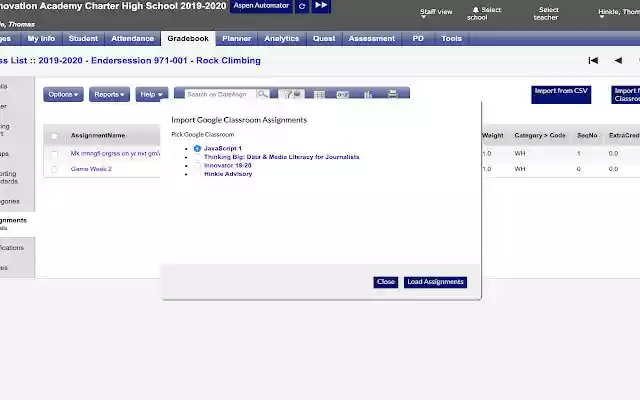The width and height of the screenshot is (640, 400).
Task: Open the Options dropdown
Action: [x=63, y=94]
